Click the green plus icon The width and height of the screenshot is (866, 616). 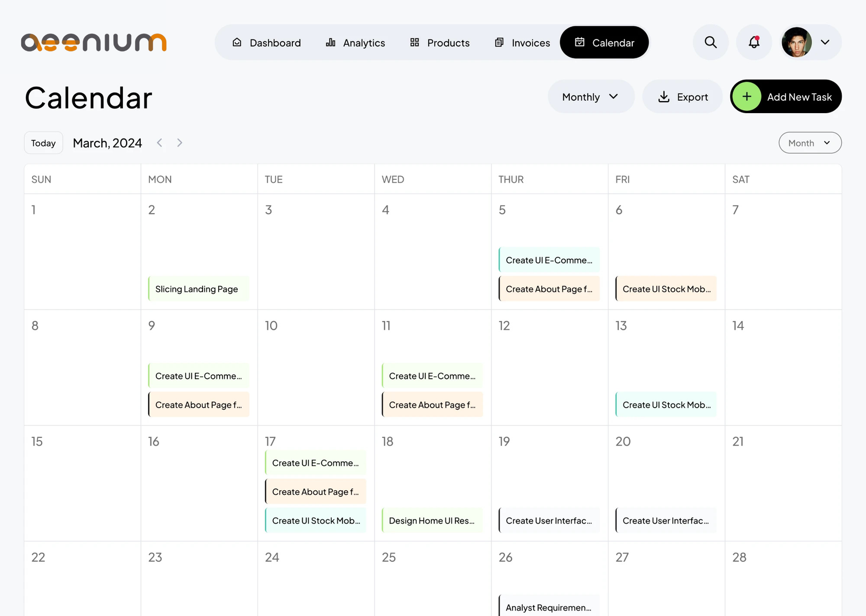click(x=747, y=96)
